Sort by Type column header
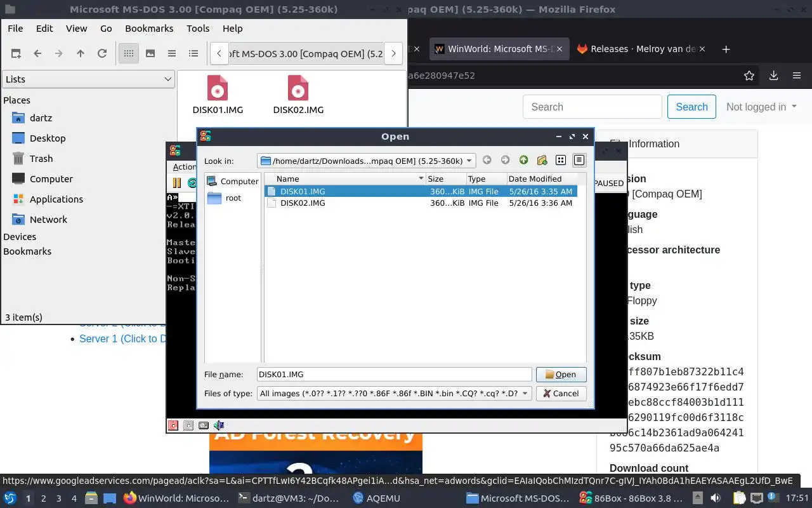This screenshot has height=508, width=812. point(487,179)
